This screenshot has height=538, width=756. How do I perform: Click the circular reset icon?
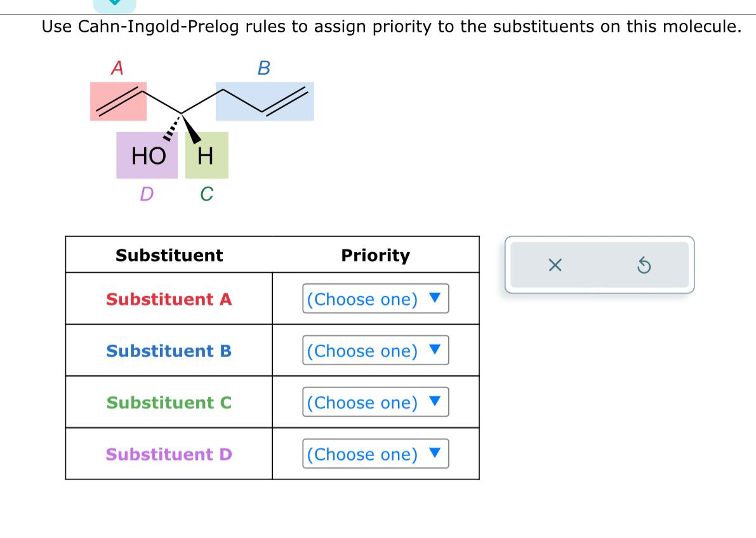click(x=643, y=265)
